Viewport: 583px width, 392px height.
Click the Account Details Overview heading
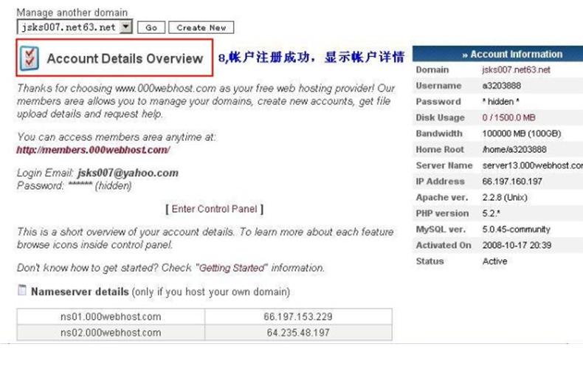(125, 59)
